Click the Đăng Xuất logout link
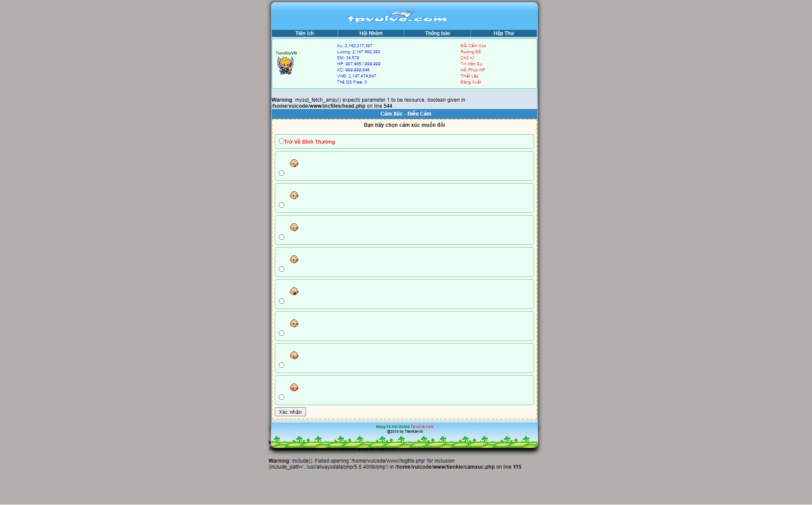This screenshot has height=505, width=812. tap(471, 82)
